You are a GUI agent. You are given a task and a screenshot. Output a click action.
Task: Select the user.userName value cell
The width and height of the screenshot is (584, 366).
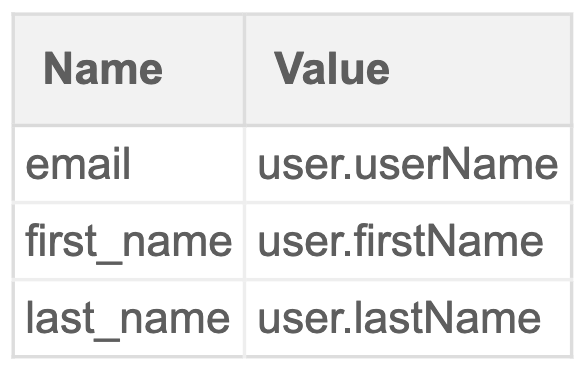tap(408, 164)
